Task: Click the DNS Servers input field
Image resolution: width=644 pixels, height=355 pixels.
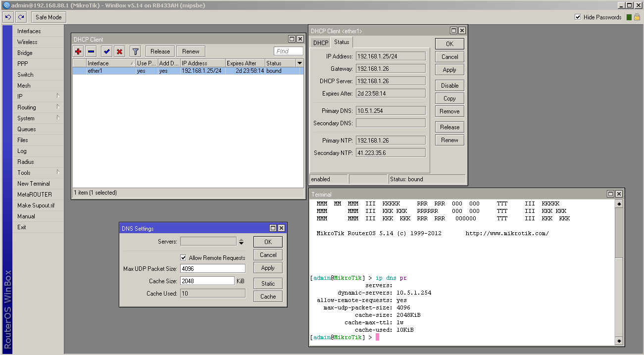Action: (208, 242)
